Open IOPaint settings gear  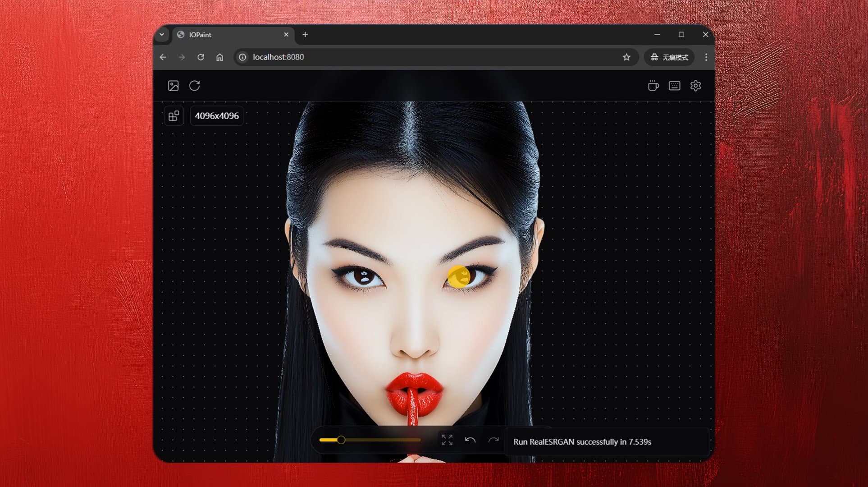[x=695, y=86]
